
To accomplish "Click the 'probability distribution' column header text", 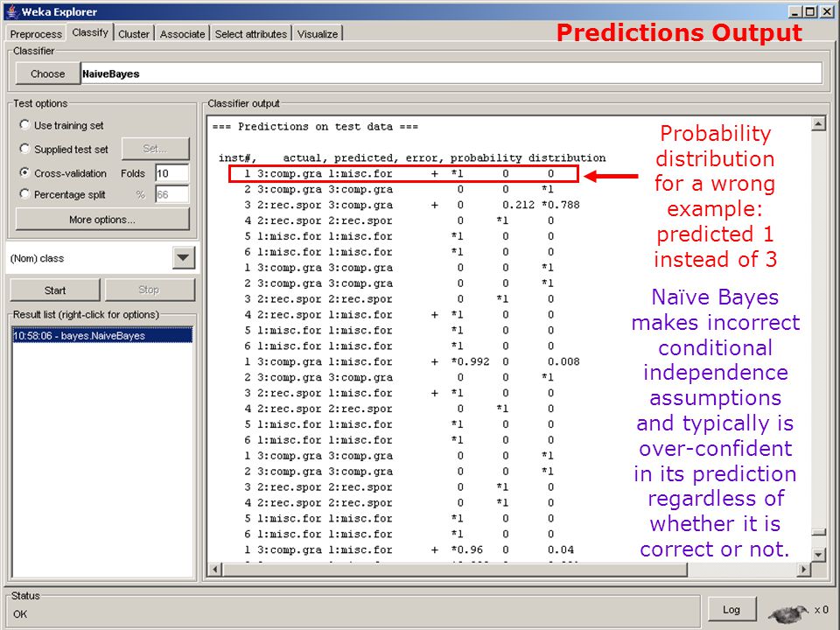I will pos(528,158).
